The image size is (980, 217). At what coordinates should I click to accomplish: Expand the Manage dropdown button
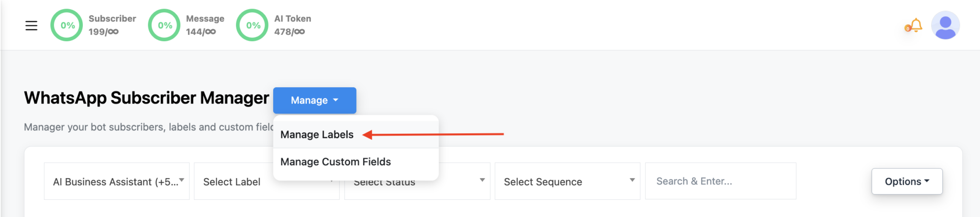point(314,100)
